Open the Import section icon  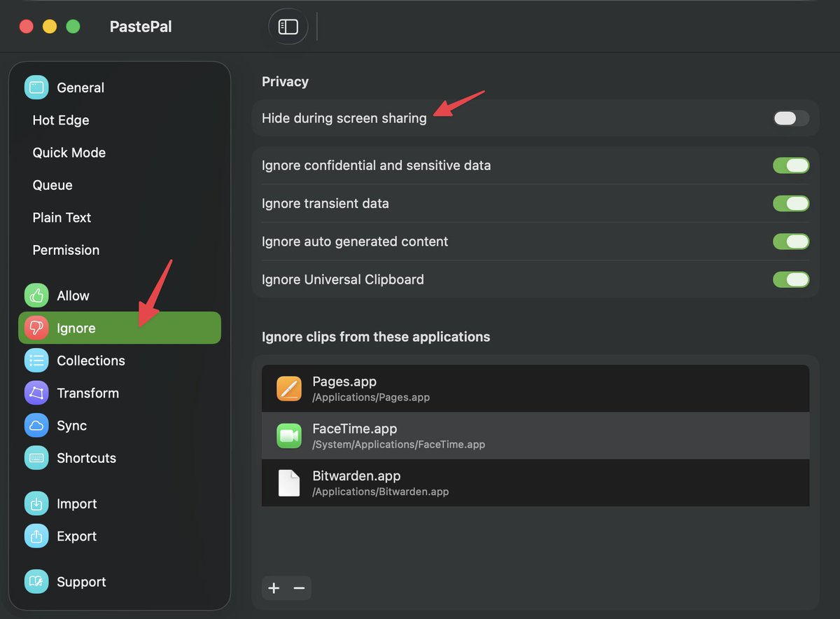click(36, 503)
